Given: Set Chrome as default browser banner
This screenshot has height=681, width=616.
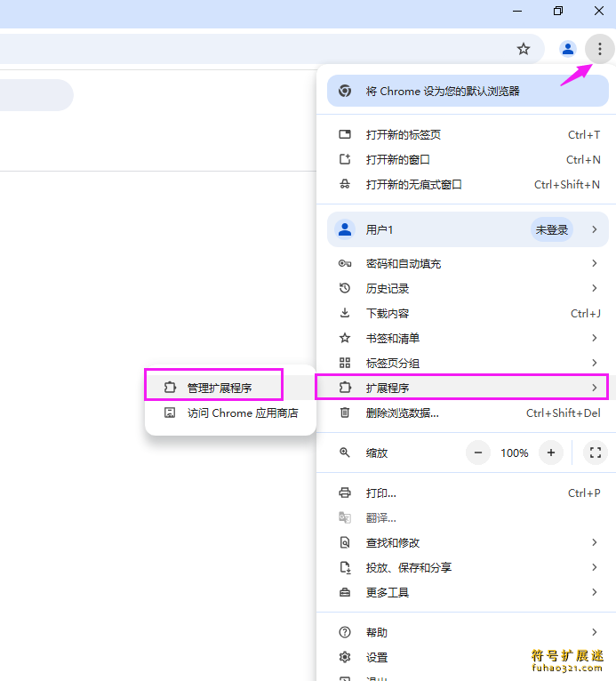Looking at the screenshot, I should click(468, 91).
